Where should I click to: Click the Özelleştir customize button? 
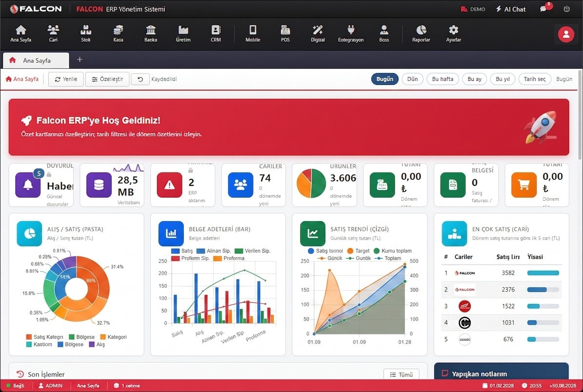[x=107, y=79]
